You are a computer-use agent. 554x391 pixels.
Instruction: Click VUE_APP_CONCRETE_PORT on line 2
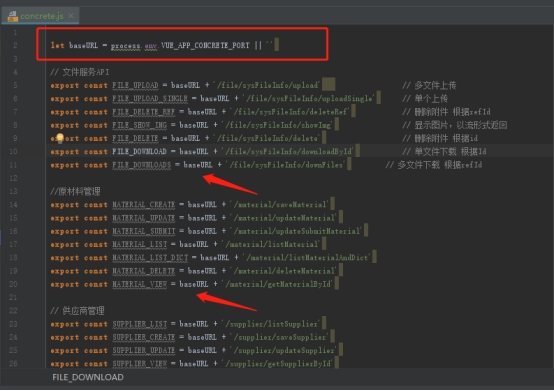pyautogui.click(x=205, y=45)
